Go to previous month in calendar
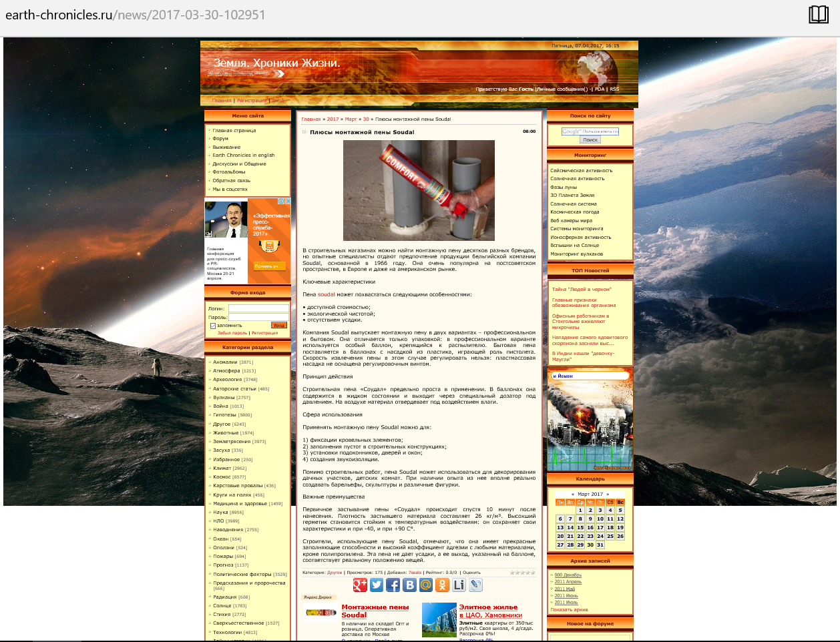 [x=572, y=495]
